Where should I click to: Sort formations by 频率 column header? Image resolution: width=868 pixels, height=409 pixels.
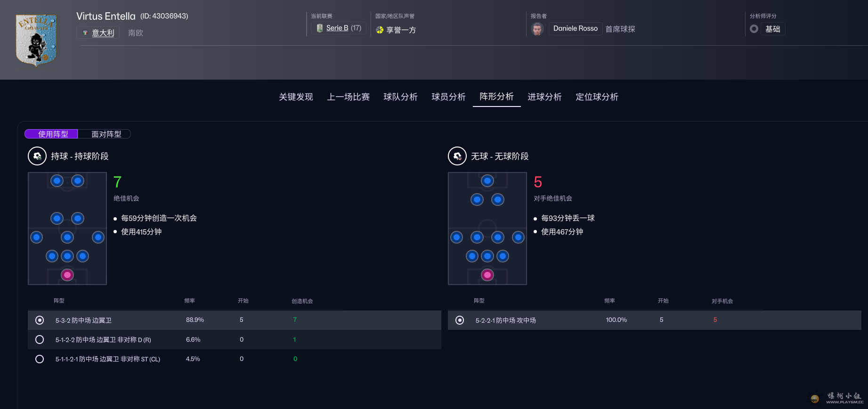point(189,301)
